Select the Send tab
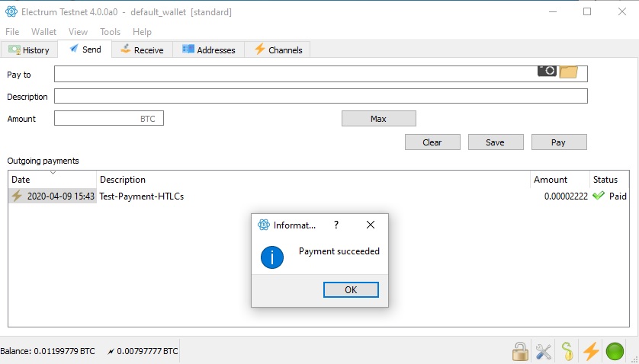 pos(85,49)
